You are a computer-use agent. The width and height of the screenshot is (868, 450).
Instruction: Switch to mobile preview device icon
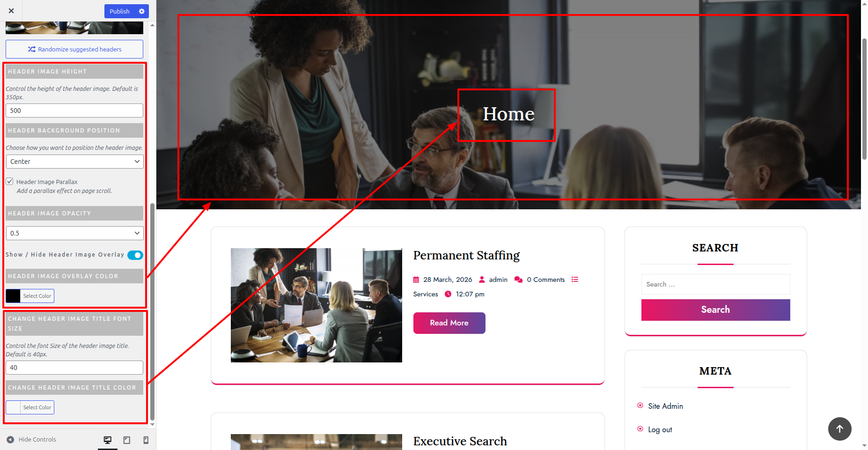[x=146, y=440]
